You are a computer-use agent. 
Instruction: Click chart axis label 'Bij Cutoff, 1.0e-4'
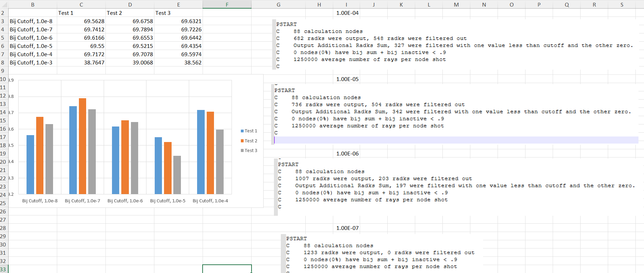tap(211, 201)
